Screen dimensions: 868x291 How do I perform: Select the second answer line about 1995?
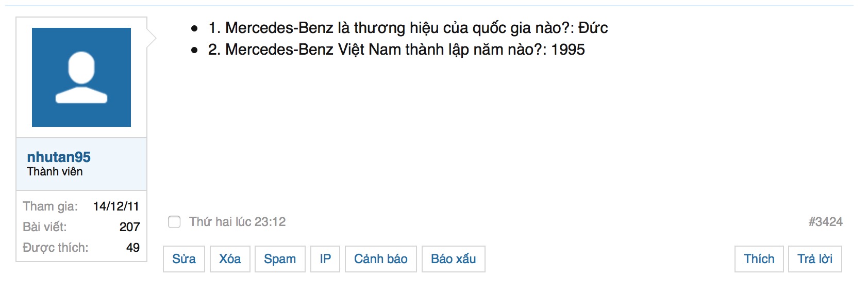pos(396,50)
